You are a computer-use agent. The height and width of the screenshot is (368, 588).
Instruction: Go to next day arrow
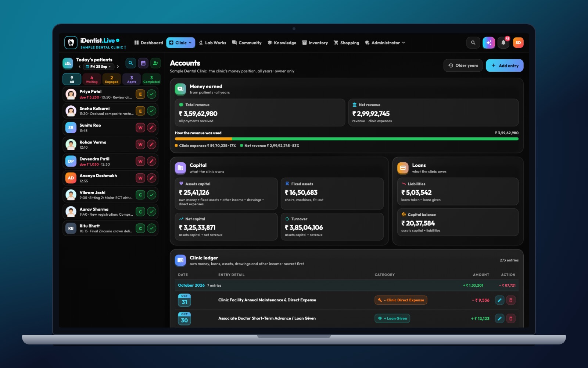(x=118, y=67)
